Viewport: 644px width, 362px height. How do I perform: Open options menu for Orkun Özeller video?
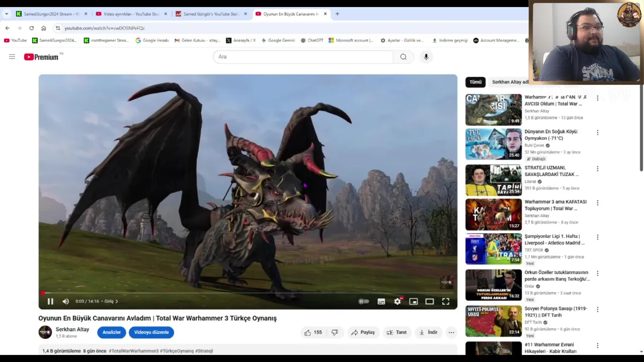[x=598, y=274]
